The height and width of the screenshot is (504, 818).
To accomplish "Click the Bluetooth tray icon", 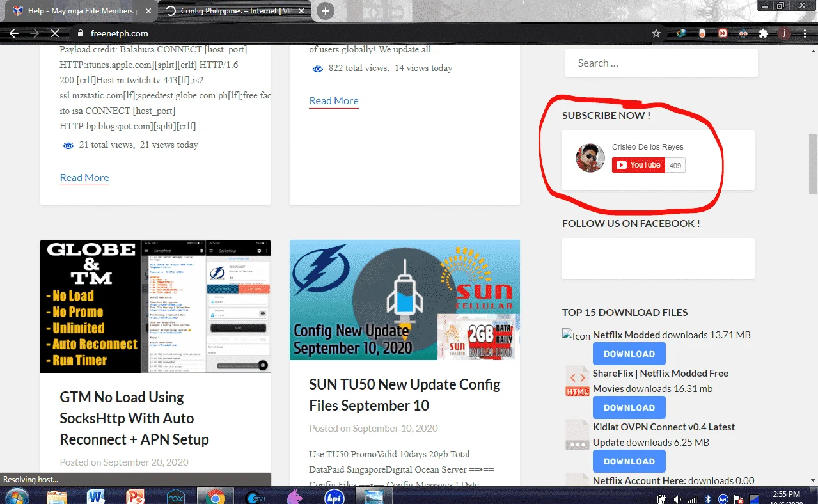I will (708, 499).
